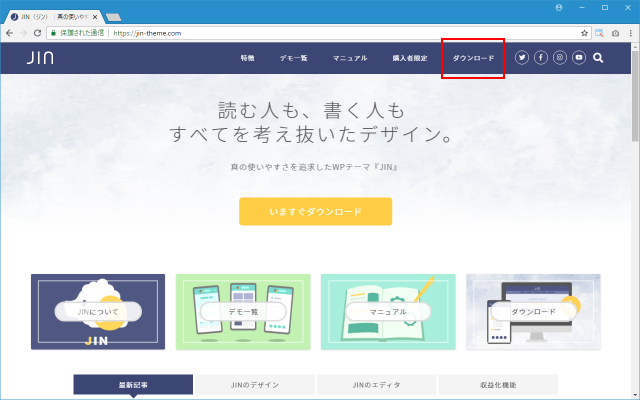The width and height of the screenshot is (640, 400).
Task: Open the 特徴 menu item
Action: 247,58
